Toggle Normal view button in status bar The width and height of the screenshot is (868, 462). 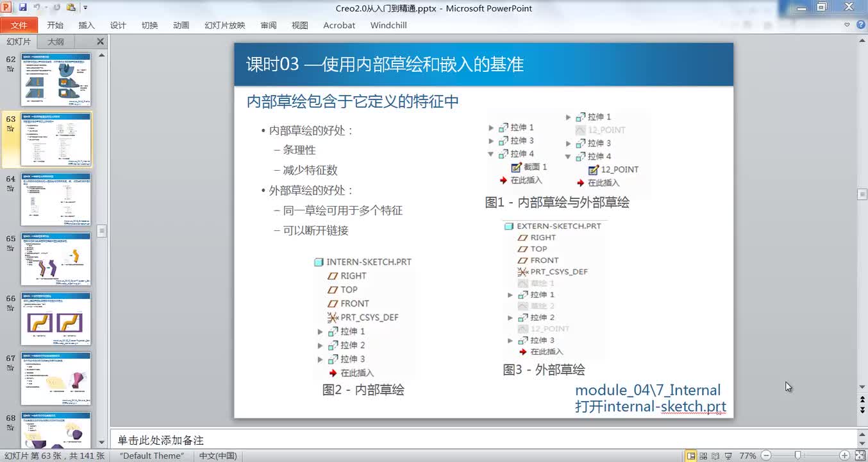point(692,456)
